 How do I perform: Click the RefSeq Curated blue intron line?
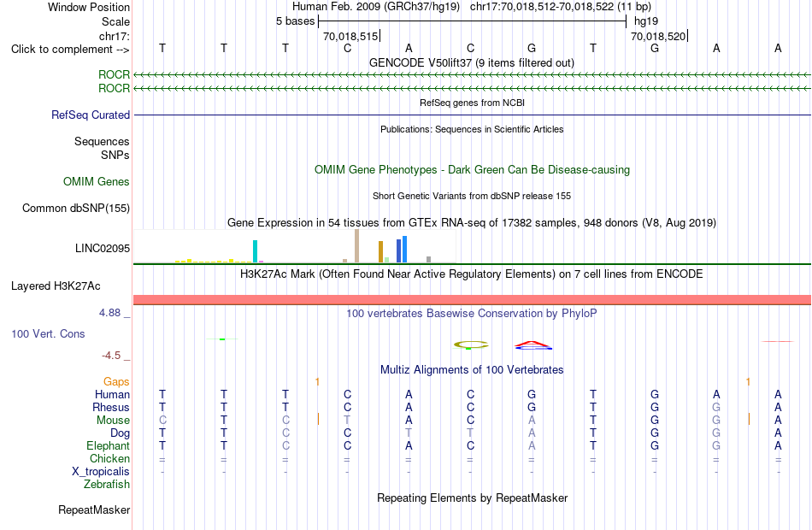pos(473,115)
